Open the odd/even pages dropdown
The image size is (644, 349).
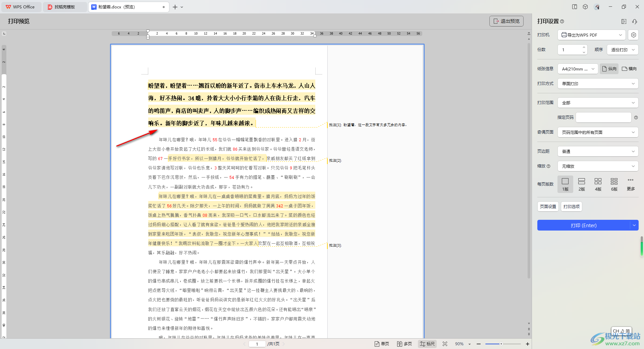point(598,132)
